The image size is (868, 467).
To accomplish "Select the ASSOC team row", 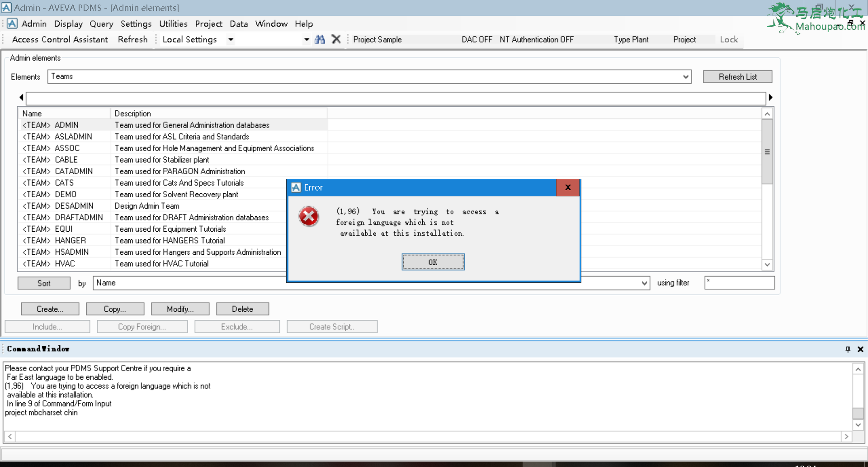I will 174,148.
